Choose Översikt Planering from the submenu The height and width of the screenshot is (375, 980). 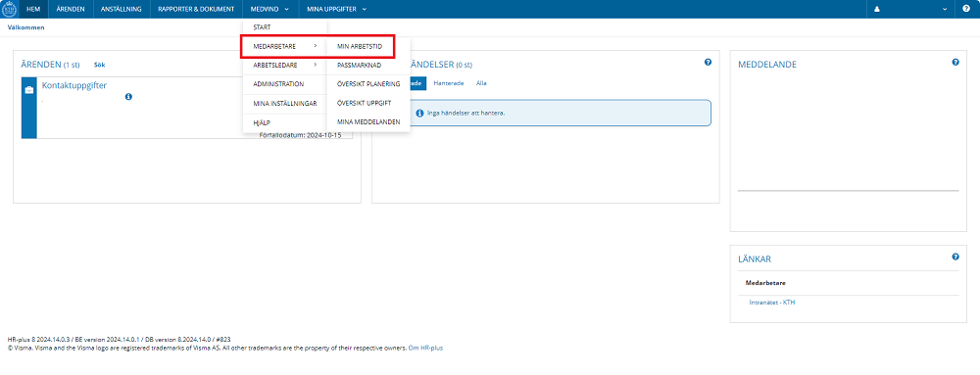tap(368, 84)
